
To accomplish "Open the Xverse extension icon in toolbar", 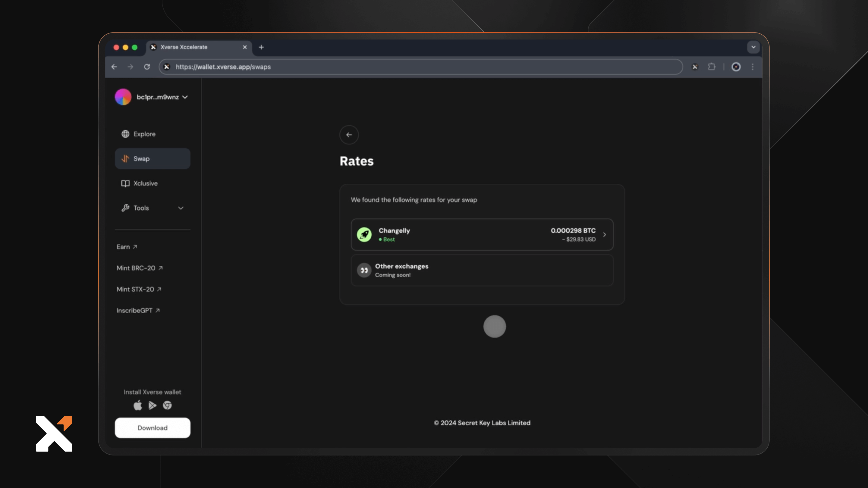I will [695, 67].
